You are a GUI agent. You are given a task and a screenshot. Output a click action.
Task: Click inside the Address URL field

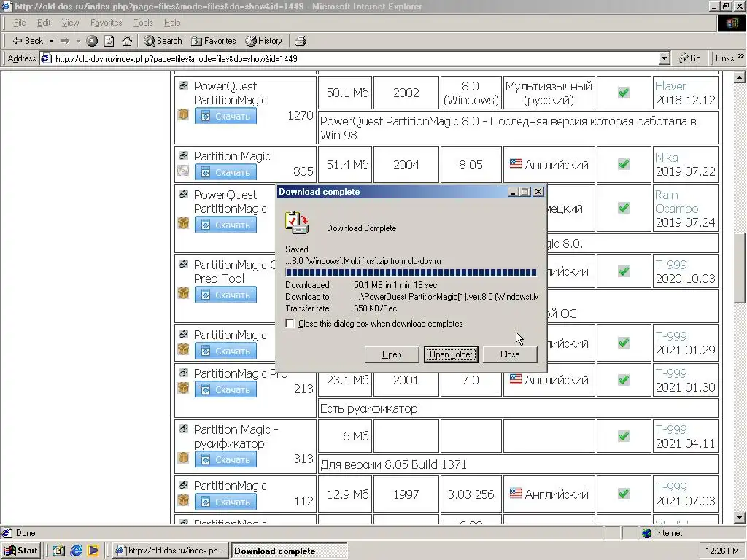tap(355, 58)
